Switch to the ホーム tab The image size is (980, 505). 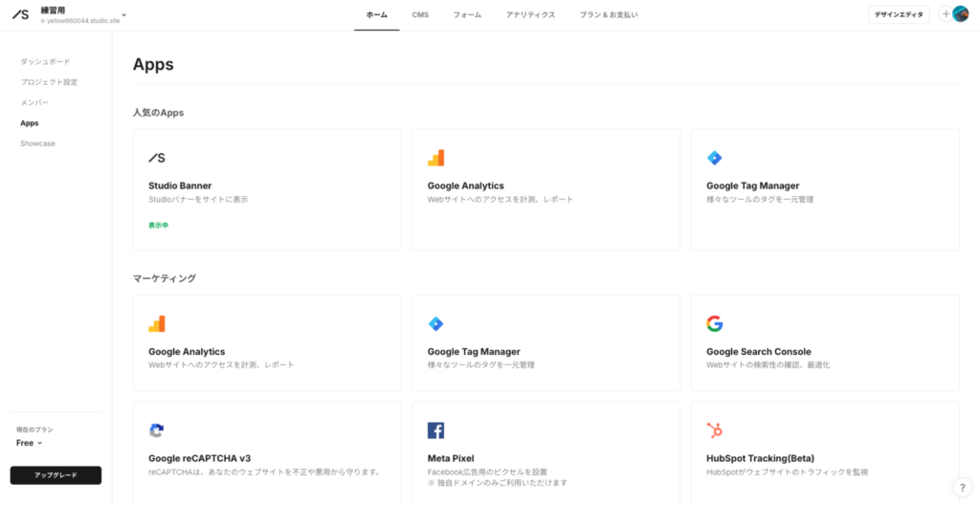pyautogui.click(x=377, y=15)
